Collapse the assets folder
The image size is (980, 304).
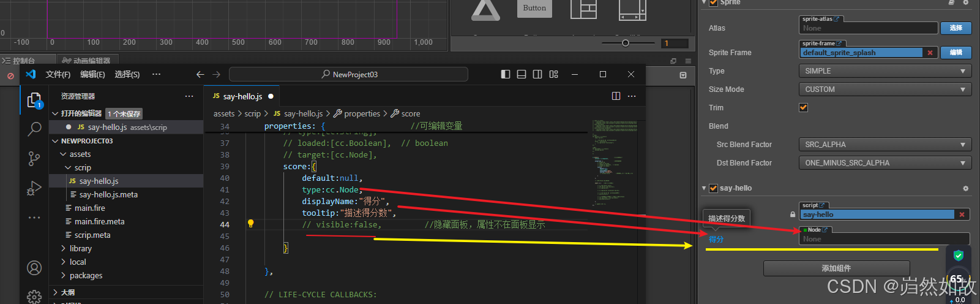pos(64,154)
